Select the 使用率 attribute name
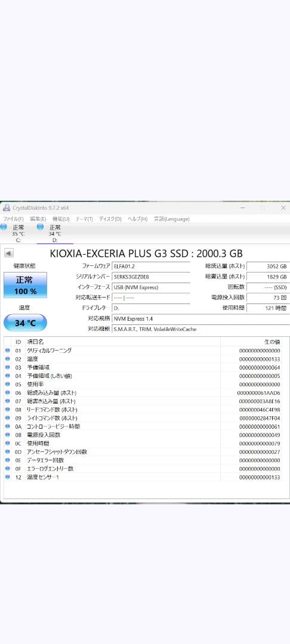The height and width of the screenshot is (644, 290). click(x=35, y=385)
